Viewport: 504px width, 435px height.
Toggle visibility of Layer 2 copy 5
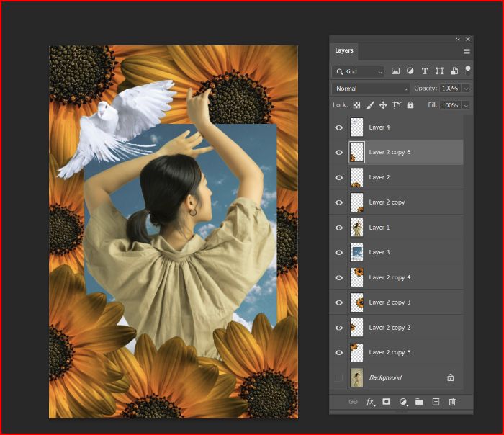(339, 353)
